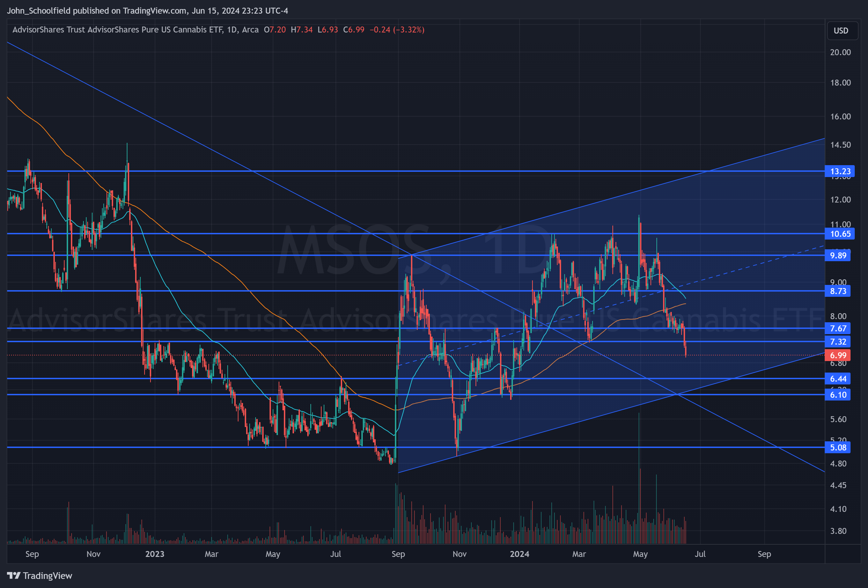Click the closing price C6.99 value
This screenshot has height=588, width=868.
pyautogui.click(x=354, y=30)
